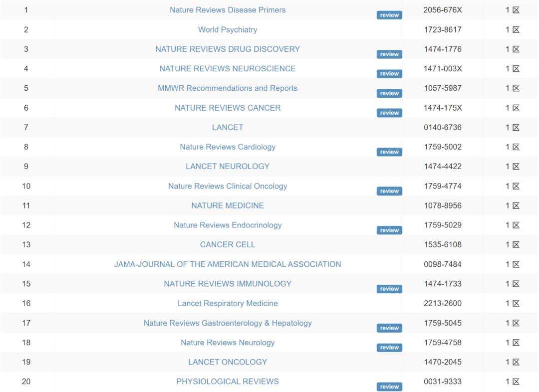Click review badge for Nature Reviews Clinical Oncology
Screen dimensions: 539x392
coord(389,192)
